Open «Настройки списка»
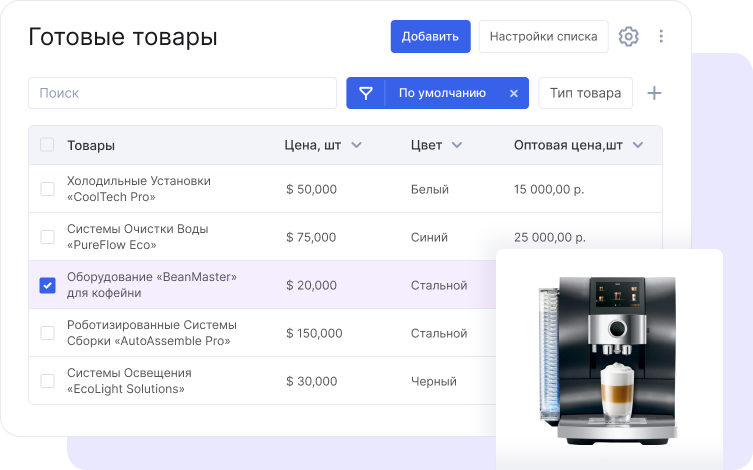This screenshot has height=470, width=753. tap(543, 37)
